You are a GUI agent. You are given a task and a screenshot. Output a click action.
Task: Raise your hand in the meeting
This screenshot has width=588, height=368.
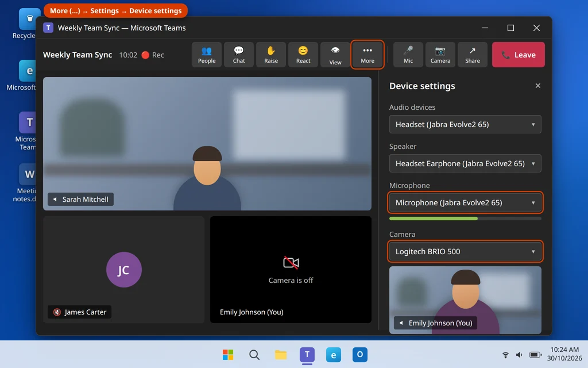(271, 55)
